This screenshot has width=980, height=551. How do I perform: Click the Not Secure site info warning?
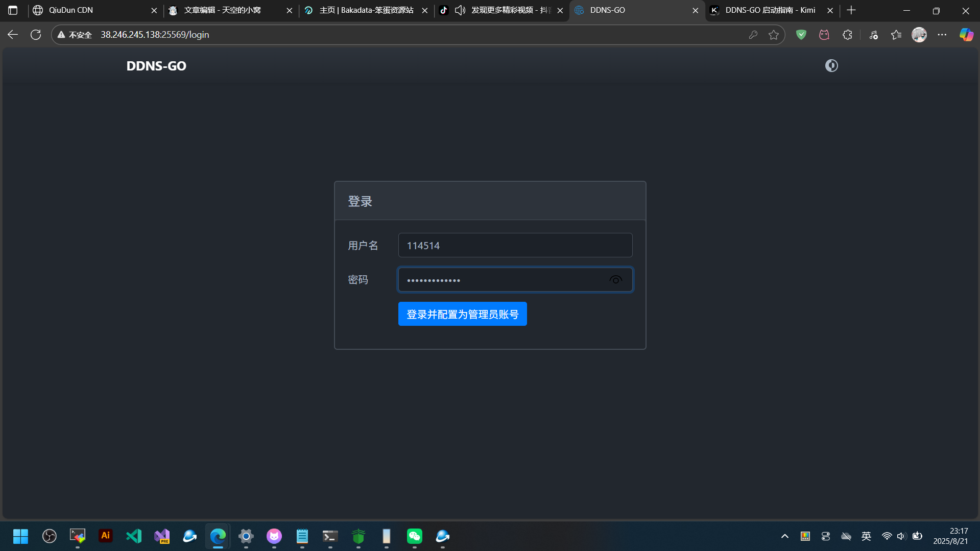[75, 35]
